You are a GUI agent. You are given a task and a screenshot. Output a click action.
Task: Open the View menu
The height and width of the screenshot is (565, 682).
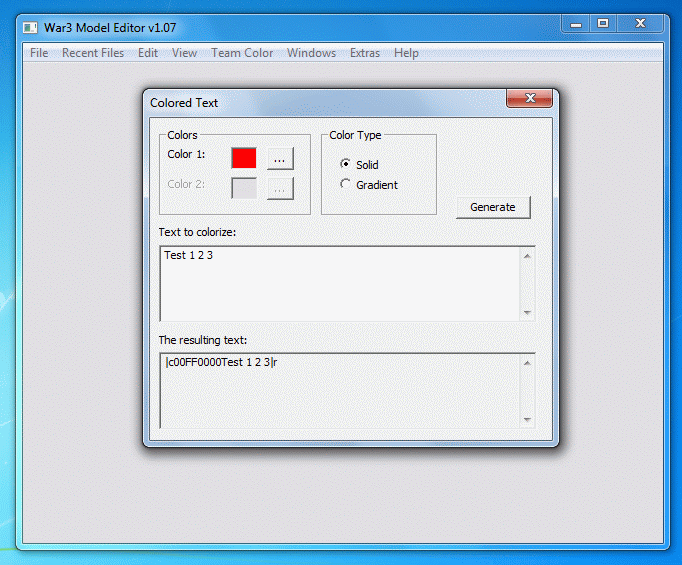click(184, 53)
